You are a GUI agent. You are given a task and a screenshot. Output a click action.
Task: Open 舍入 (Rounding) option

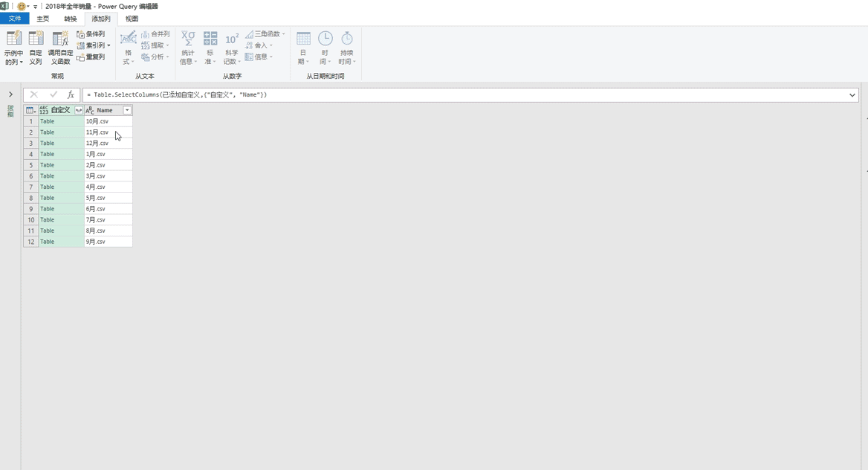coord(259,45)
